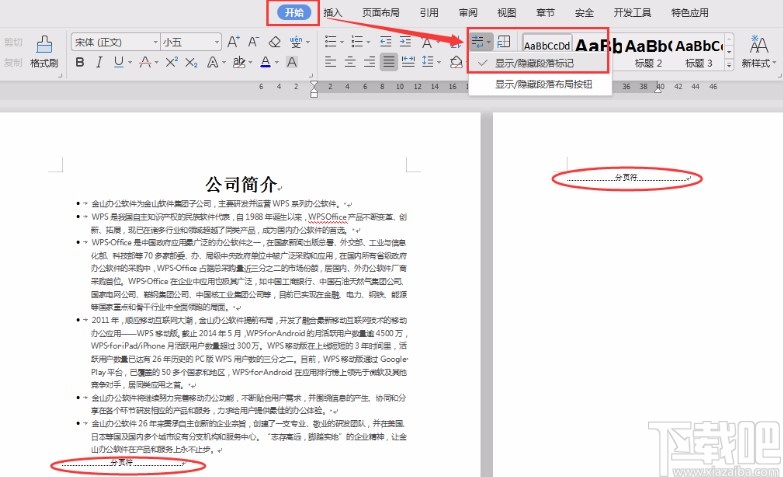Screen dimensions: 783x477
Task: Expand bullet list style arrow
Action: (x=342, y=42)
